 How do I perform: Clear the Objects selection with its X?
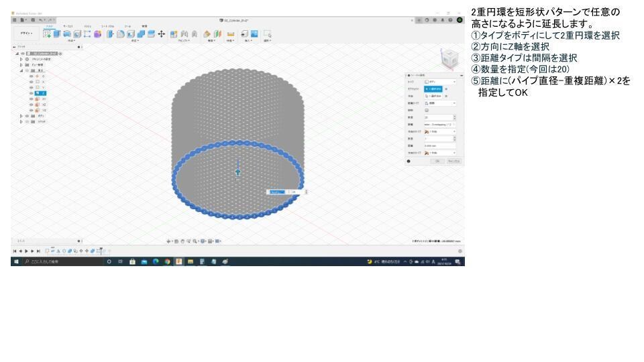446,89
